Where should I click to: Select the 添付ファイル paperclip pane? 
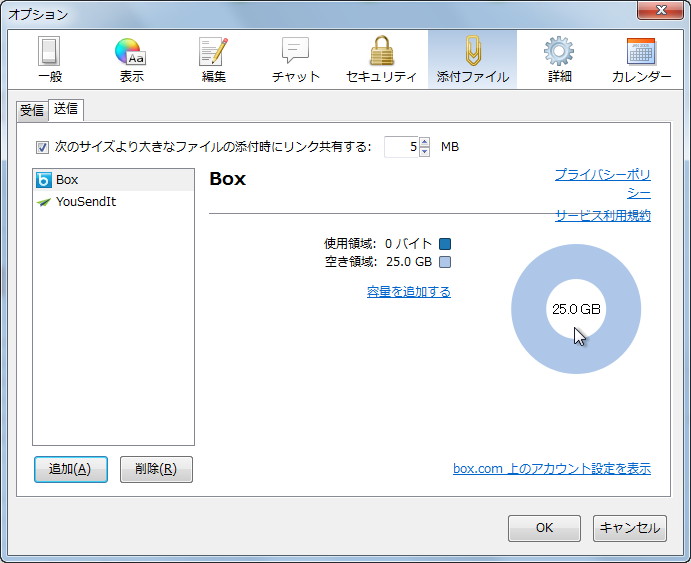[x=472, y=60]
